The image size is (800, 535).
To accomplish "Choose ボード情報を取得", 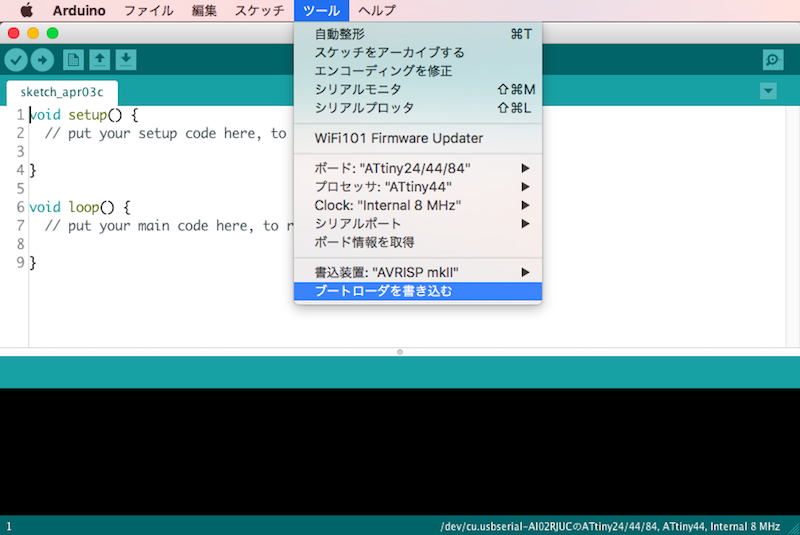I will [418, 242].
